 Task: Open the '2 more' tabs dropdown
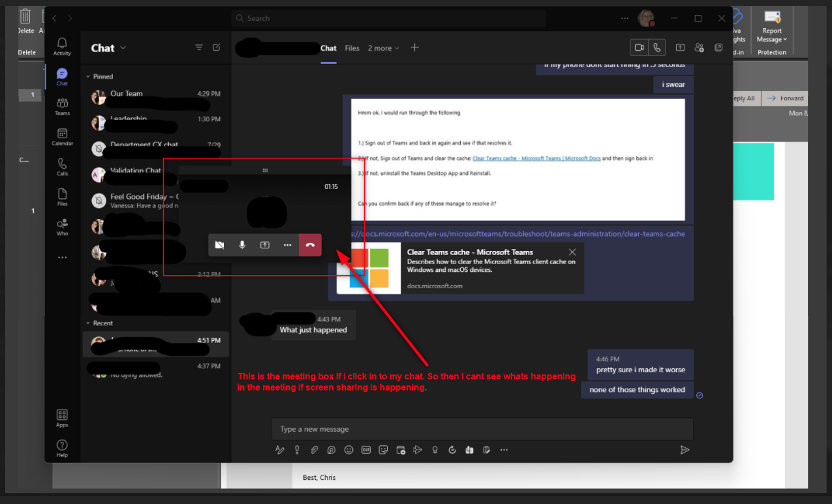click(383, 48)
